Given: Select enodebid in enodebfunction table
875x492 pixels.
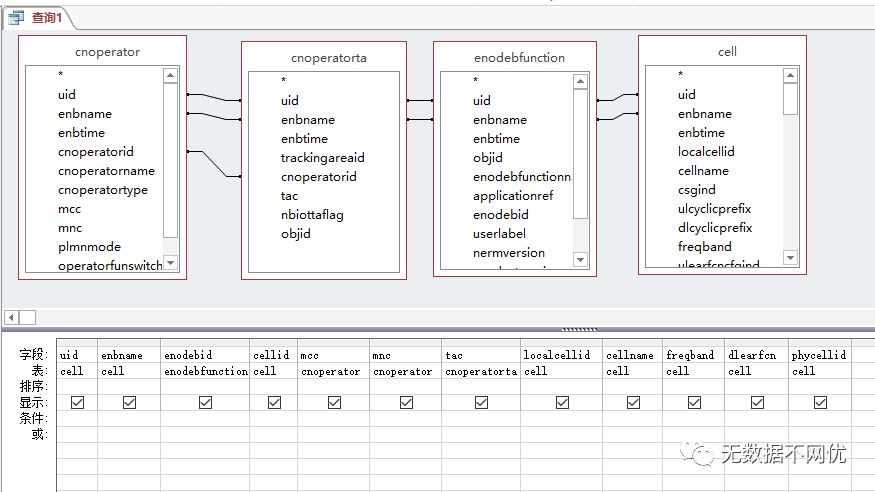Looking at the screenshot, I should point(501,215).
